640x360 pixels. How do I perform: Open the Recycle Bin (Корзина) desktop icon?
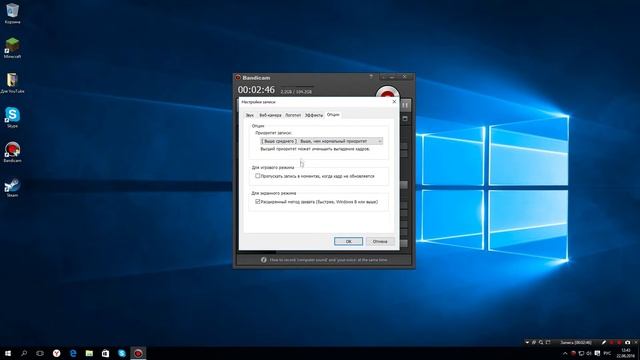point(12,13)
